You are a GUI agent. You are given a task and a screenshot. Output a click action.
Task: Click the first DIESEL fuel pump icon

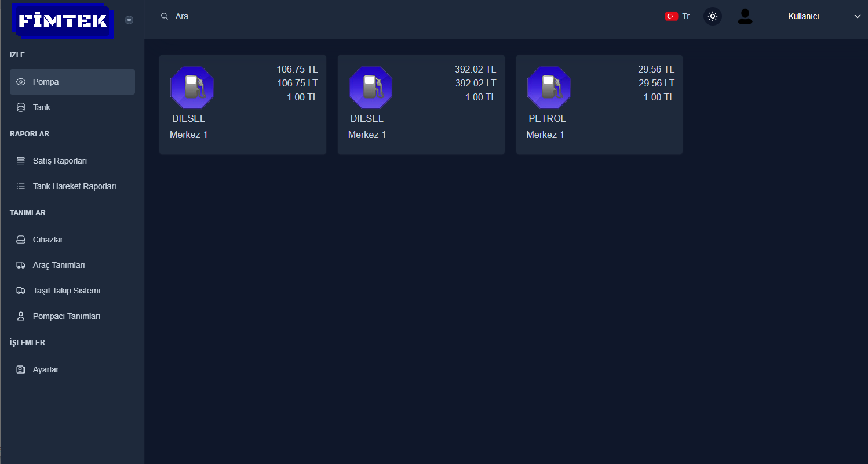click(x=192, y=88)
